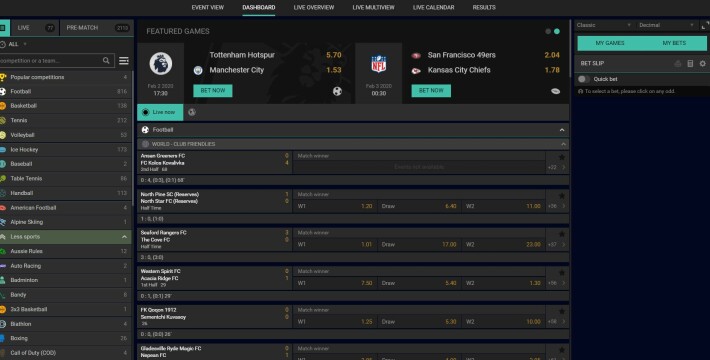Image resolution: width=710 pixels, height=360 pixels.
Task: Click the Tennis ball icon in the sidebar
Action: click(x=3, y=120)
